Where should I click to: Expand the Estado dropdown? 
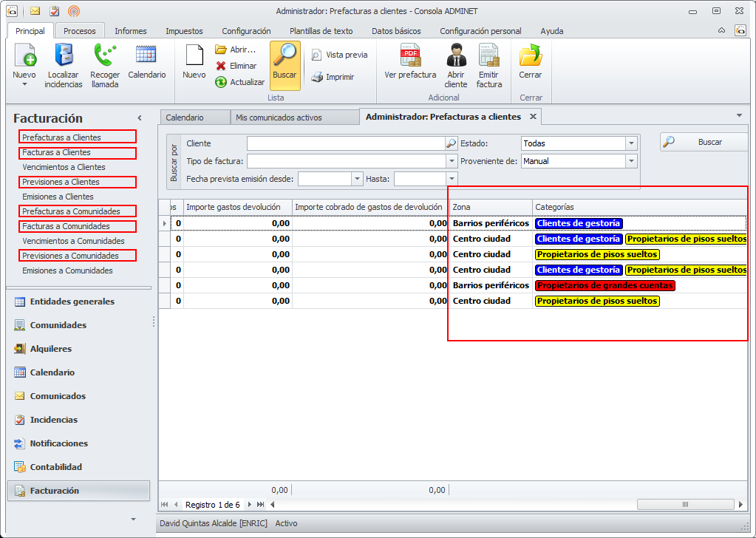pos(630,143)
